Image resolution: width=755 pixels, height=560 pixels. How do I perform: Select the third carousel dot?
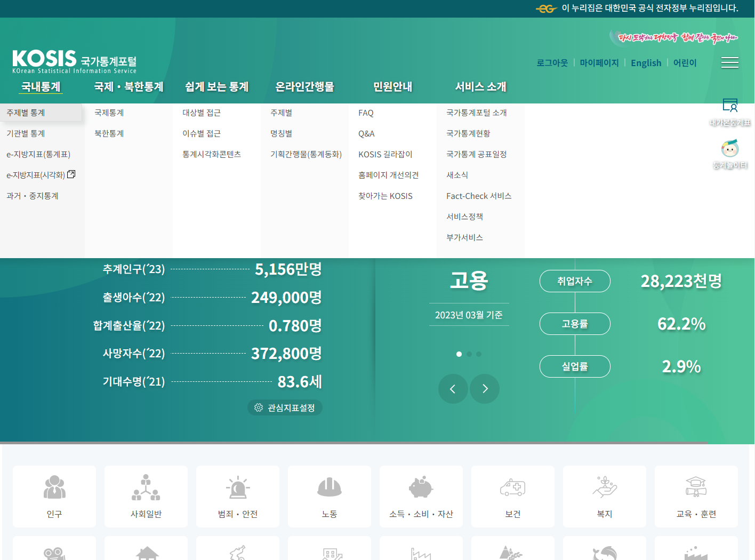point(479,354)
